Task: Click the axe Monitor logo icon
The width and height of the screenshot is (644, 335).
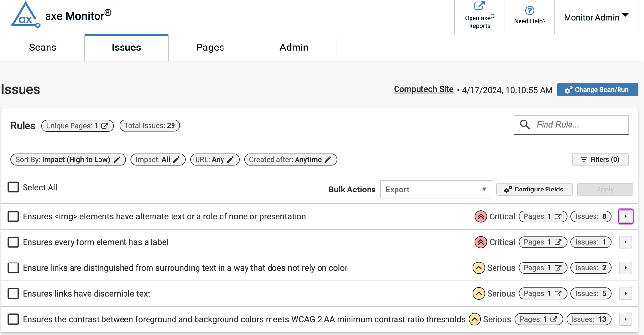Action: [x=25, y=15]
